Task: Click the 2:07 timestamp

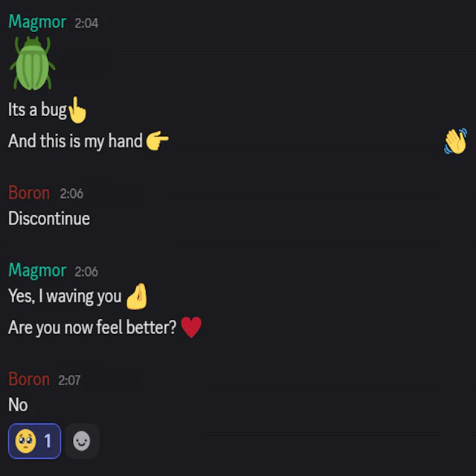Action: (69, 380)
